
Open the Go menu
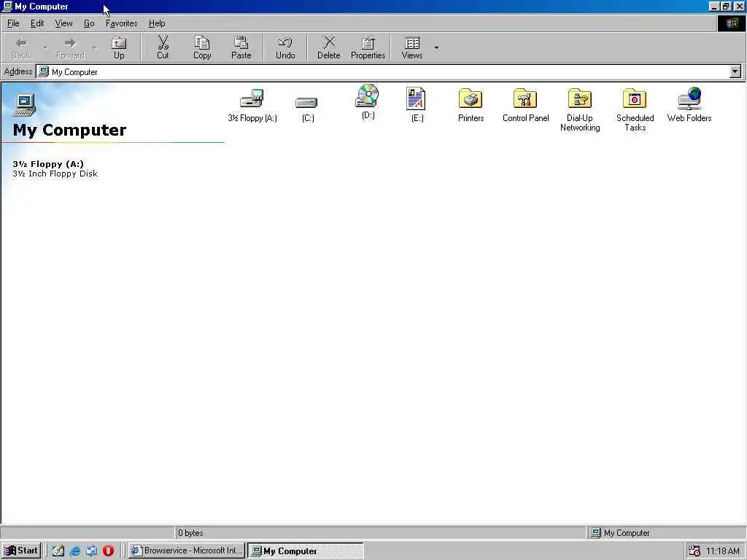[89, 23]
